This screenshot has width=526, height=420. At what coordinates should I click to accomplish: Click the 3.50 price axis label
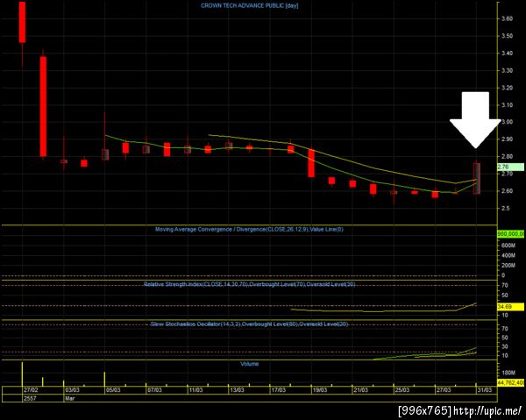coord(507,36)
